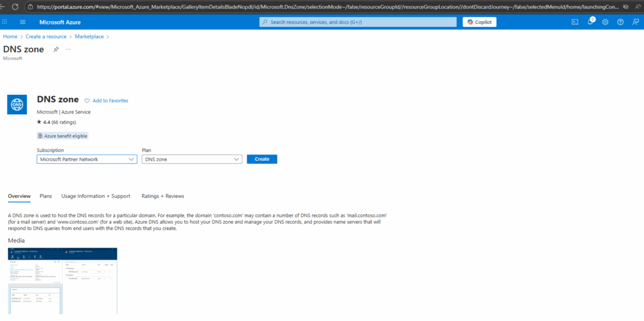Open Cloud Shell from the top bar
The height and width of the screenshot is (321, 644).
click(575, 22)
